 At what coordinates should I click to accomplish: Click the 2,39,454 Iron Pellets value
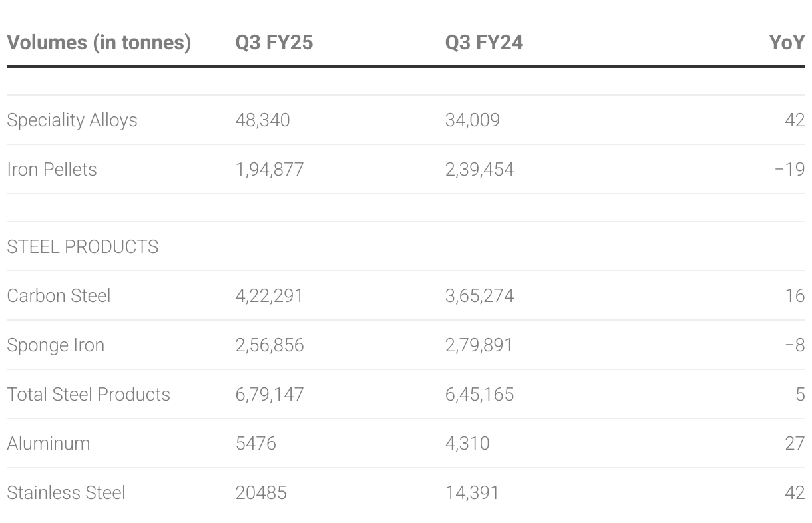click(479, 170)
